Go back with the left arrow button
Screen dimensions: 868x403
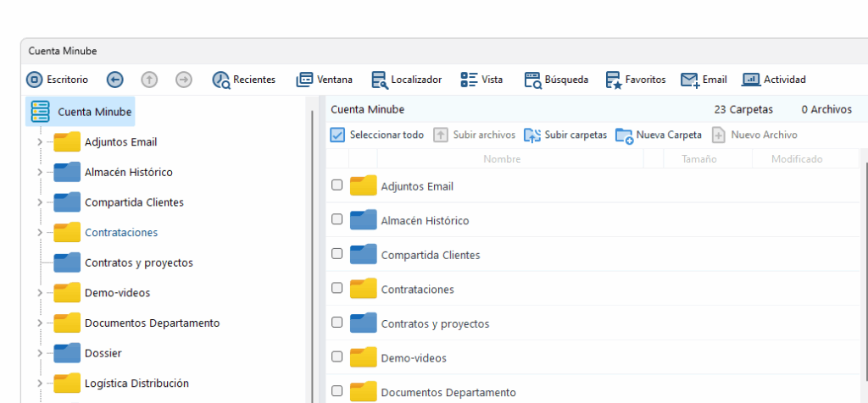[114, 80]
